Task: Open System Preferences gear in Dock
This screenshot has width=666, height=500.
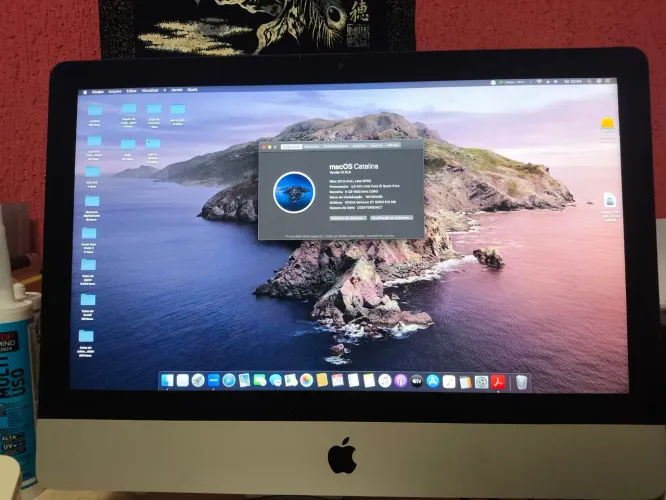Action: click(481, 382)
